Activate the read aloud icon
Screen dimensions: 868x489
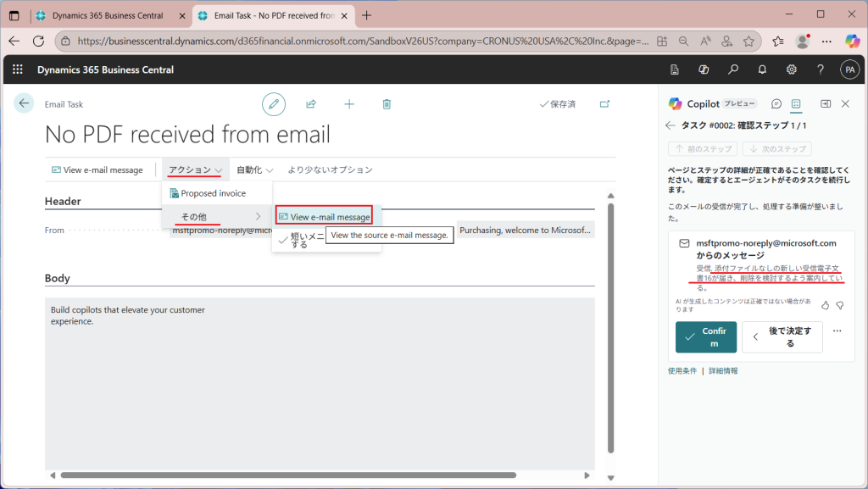pyautogui.click(x=705, y=41)
